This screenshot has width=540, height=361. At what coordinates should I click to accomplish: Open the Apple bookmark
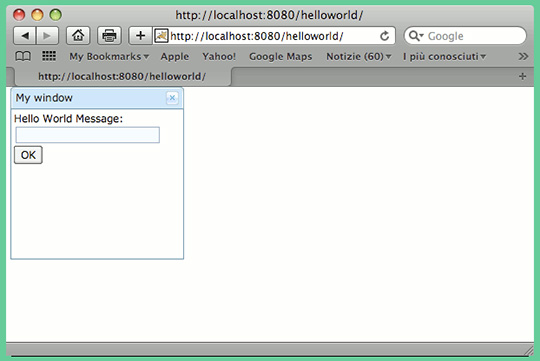pyautogui.click(x=175, y=56)
